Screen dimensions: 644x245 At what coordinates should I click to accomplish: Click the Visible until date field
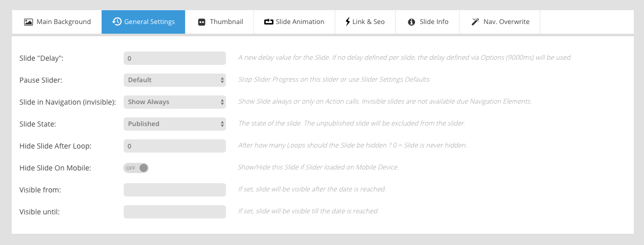pos(175,212)
